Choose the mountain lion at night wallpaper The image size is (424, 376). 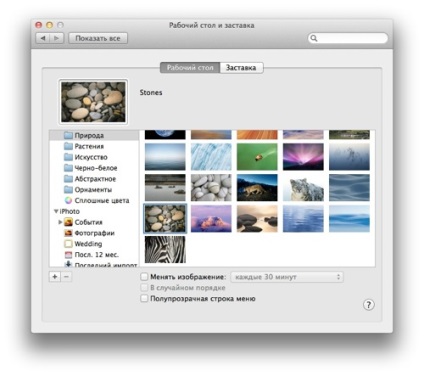257,188
